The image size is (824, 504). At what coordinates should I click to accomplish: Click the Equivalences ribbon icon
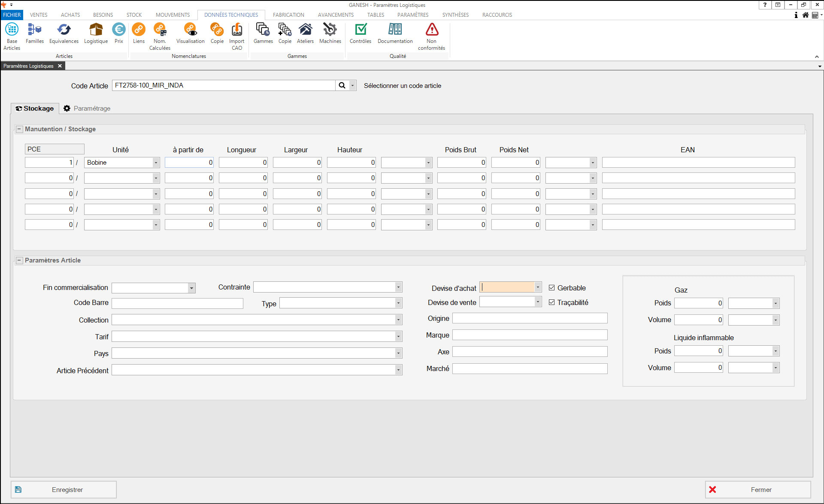[64, 30]
